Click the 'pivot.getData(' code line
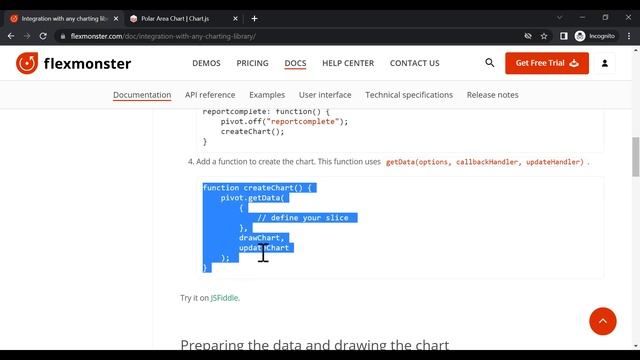Viewport: 640px width, 360px height. (252, 198)
